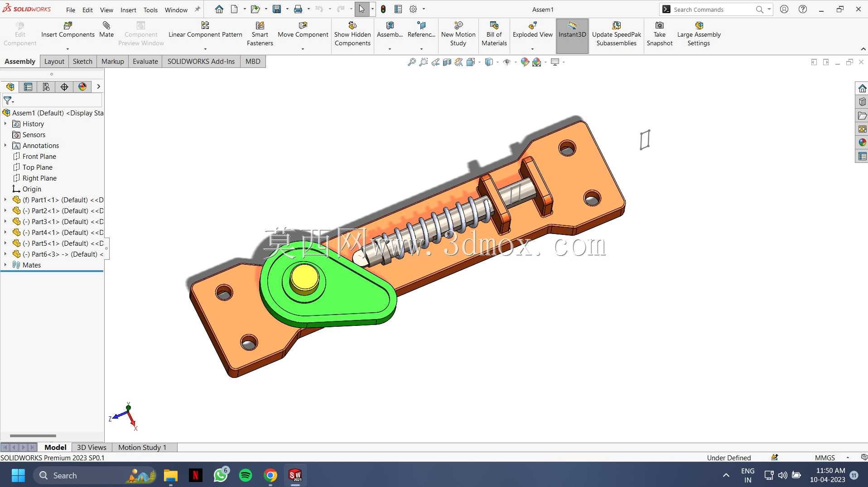The image size is (868, 487).
Task: Switch to the Evaluate tab
Action: pyautogui.click(x=145, y=62)
